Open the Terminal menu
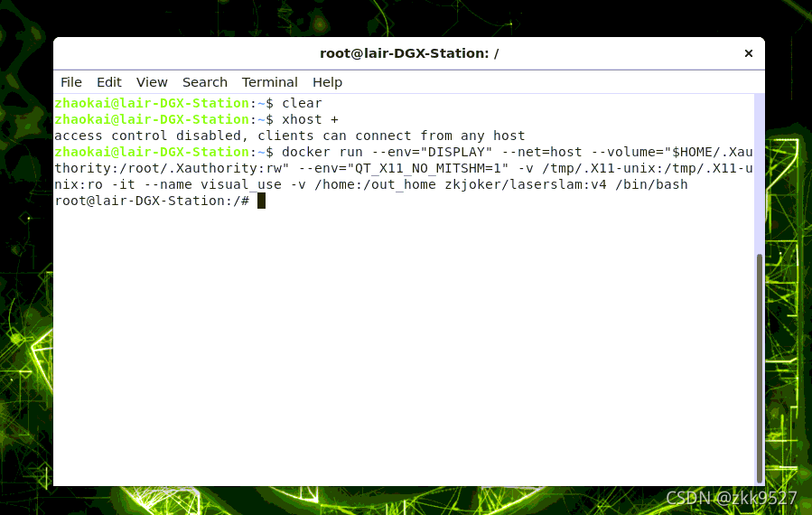812x515 pixels. (269, 82)
